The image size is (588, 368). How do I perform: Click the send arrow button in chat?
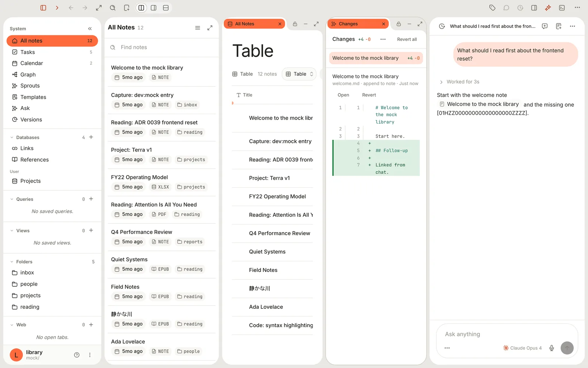click(567, 348)
